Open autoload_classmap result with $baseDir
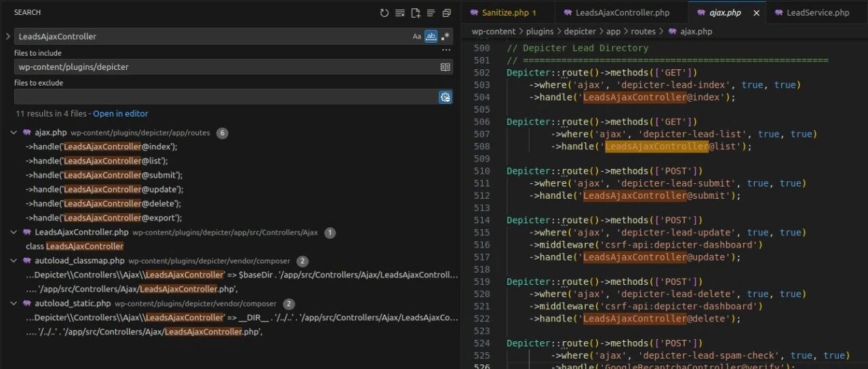The image size is (868, 369). pyautogui.click(x=242, y=275)
